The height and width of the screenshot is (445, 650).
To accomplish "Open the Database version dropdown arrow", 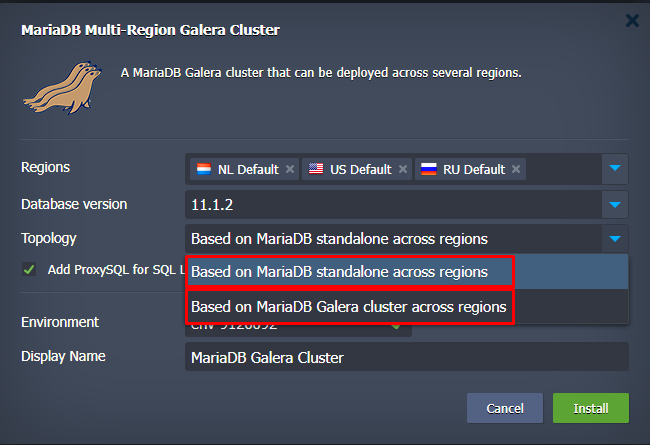I will pos(616,205).
